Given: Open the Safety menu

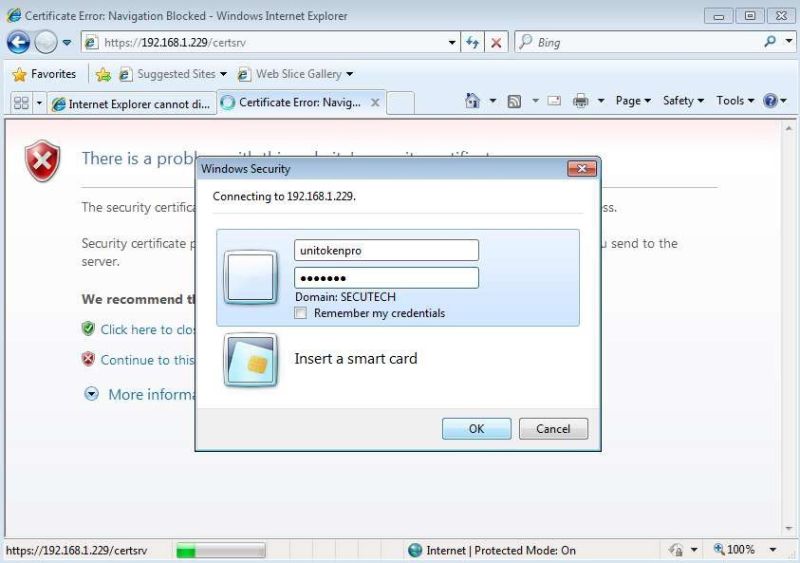Looking at the screenshot, I should (683, 101).
